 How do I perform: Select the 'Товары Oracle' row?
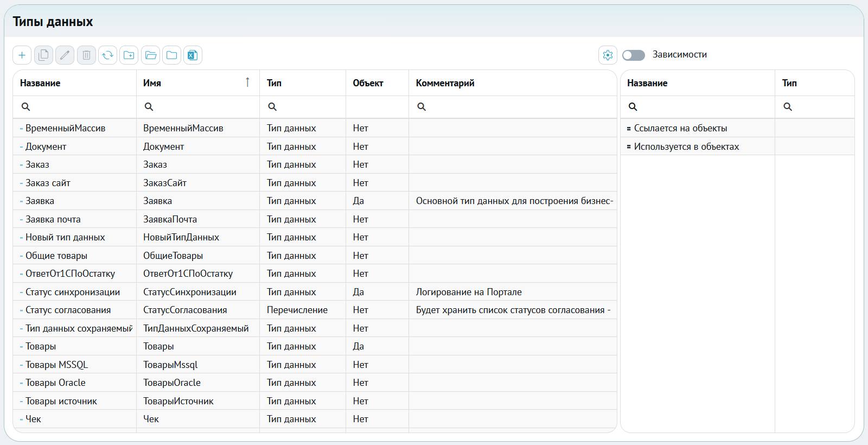click(315, 383)
